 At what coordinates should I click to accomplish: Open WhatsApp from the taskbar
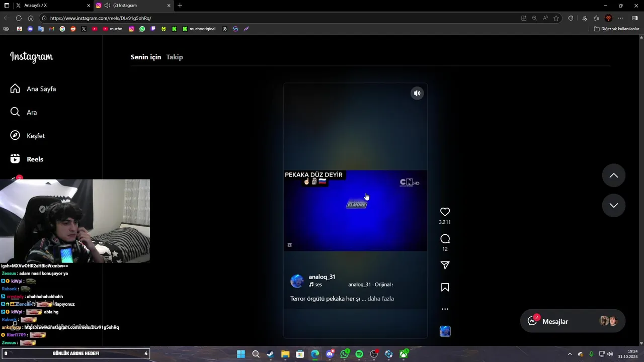345,354
